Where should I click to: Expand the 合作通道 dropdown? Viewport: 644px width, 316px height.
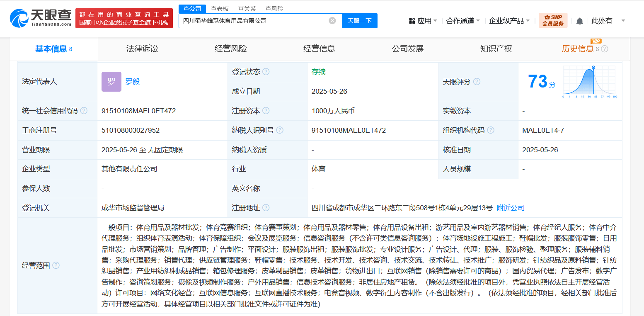463,21
